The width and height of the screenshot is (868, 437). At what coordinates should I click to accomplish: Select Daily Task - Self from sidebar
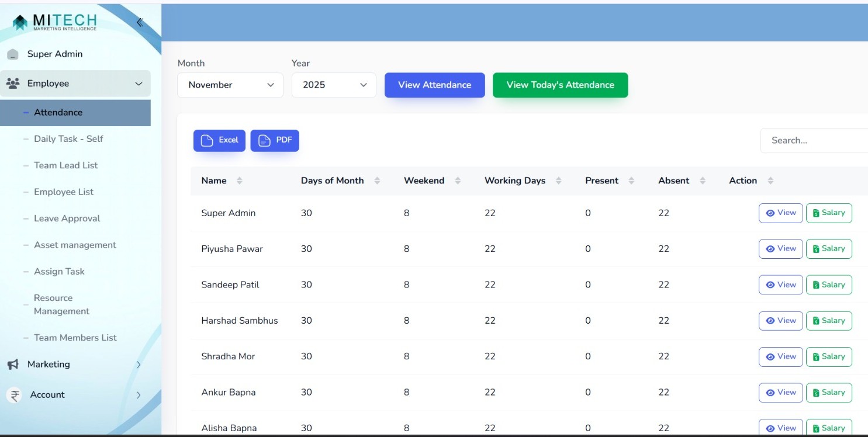point(70,138)
